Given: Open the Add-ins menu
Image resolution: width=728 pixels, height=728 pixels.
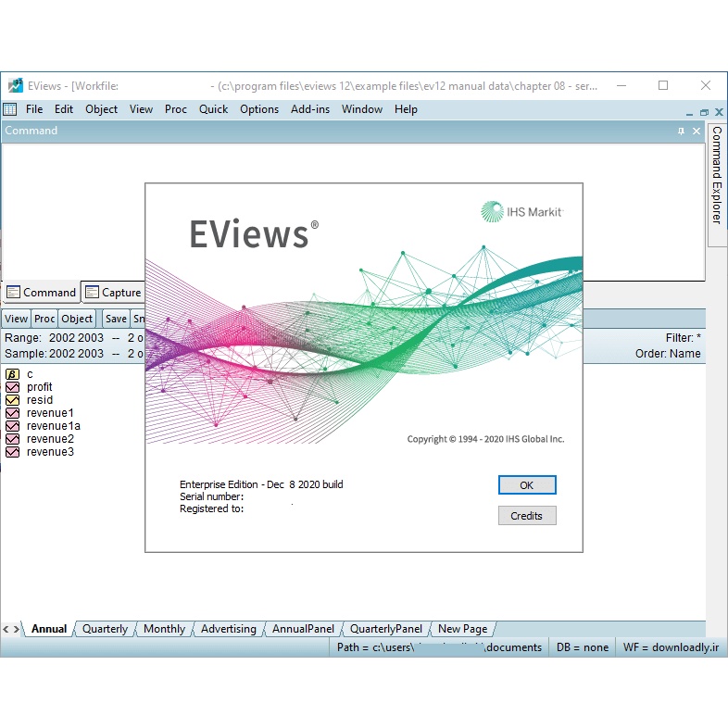Looking at the screenshot, I should [x=309, y=109].
